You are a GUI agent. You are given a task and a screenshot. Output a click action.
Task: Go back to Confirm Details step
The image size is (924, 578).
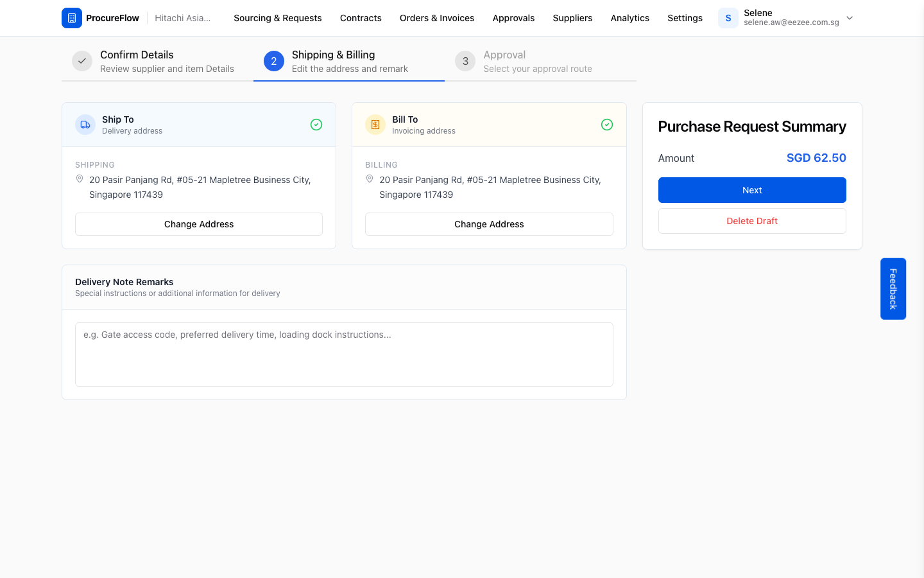click(x=157, y=62)
